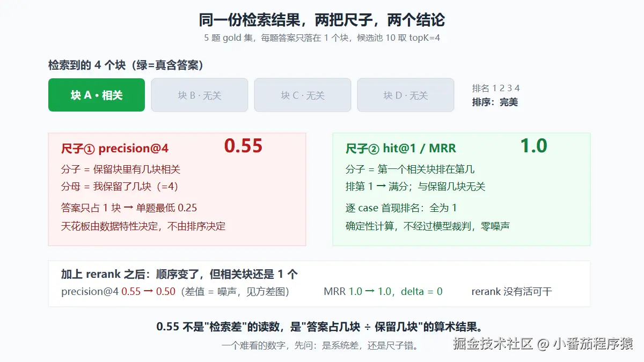Click the "MRR 1.0 → 1.0，delta = 0" text

[383, 292]
